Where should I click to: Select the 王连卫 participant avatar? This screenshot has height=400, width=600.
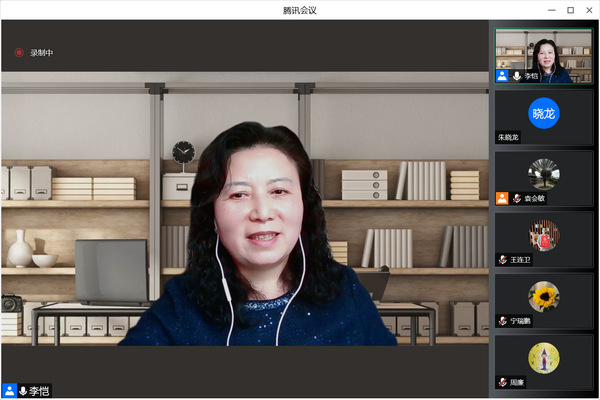(544, 234)
